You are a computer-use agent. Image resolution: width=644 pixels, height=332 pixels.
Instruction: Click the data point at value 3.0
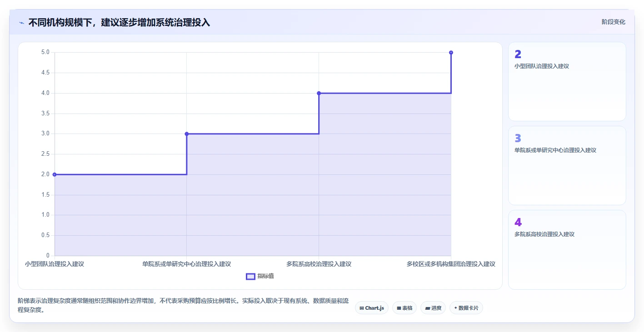point(187,134)
